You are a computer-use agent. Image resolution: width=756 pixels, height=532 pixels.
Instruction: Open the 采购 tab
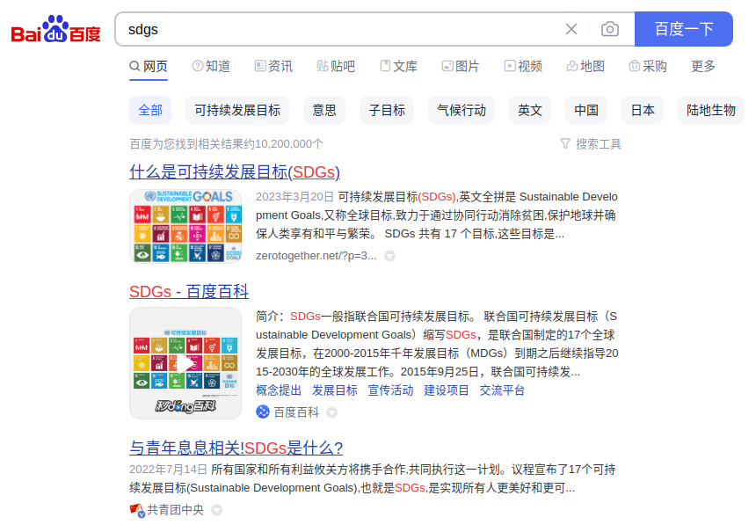(648, 66)
